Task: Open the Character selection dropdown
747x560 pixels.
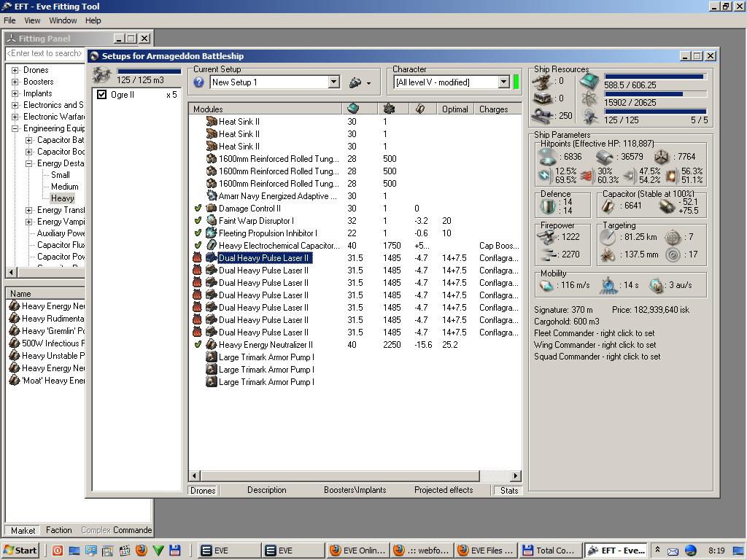Action: pyautogui.click(x=504, y=82)
